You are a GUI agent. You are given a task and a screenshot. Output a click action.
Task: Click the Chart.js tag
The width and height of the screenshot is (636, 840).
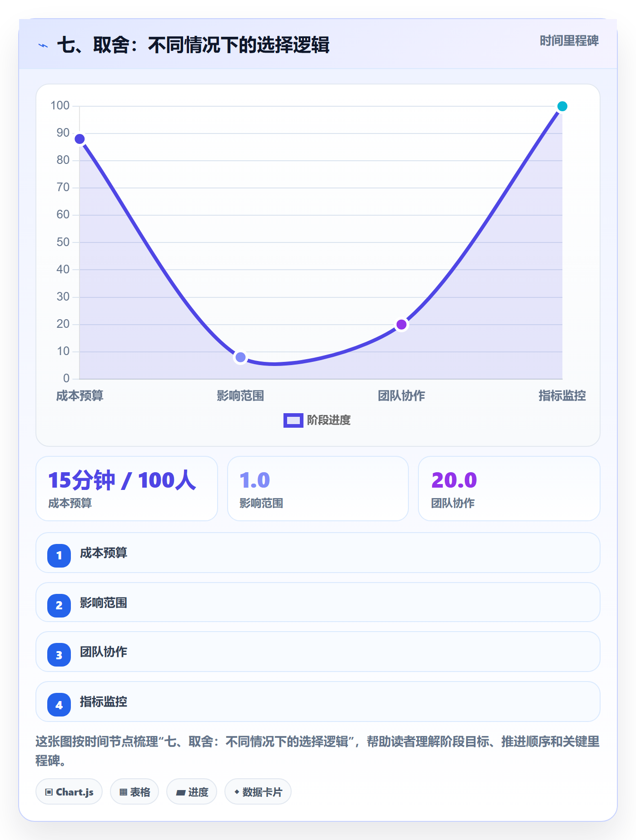(69, 792)
